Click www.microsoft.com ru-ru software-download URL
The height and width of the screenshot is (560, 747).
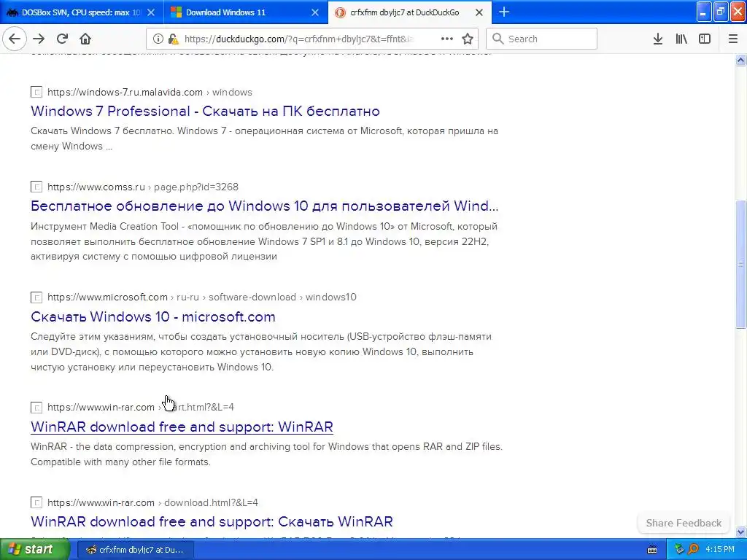click(202, 297)
